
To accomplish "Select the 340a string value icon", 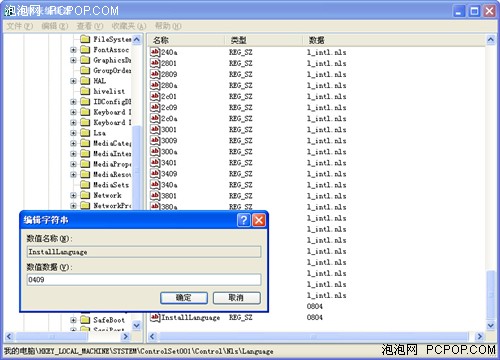I will 155,185.
